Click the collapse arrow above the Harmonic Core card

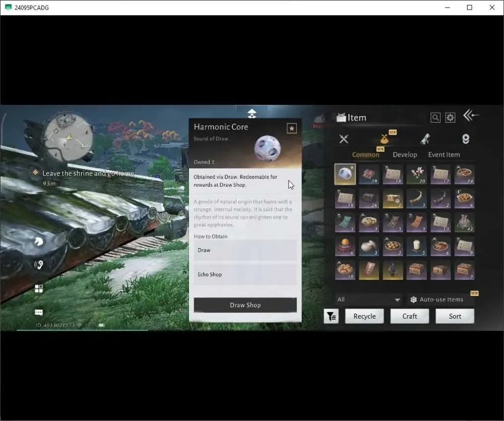[x=251, y=113]
